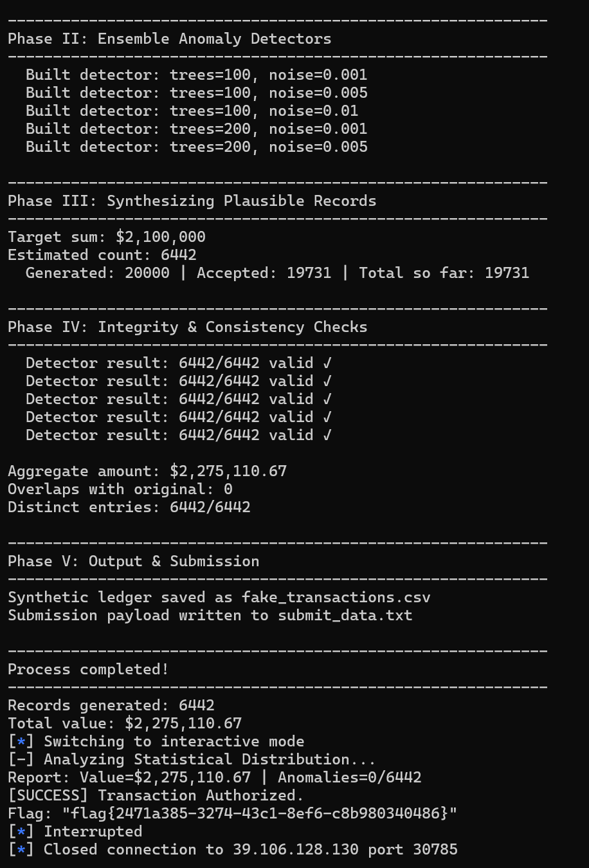589x868 pixels.
Task: Click the "Switching to interactive mode" line
Action: click(x=174, y=741)
